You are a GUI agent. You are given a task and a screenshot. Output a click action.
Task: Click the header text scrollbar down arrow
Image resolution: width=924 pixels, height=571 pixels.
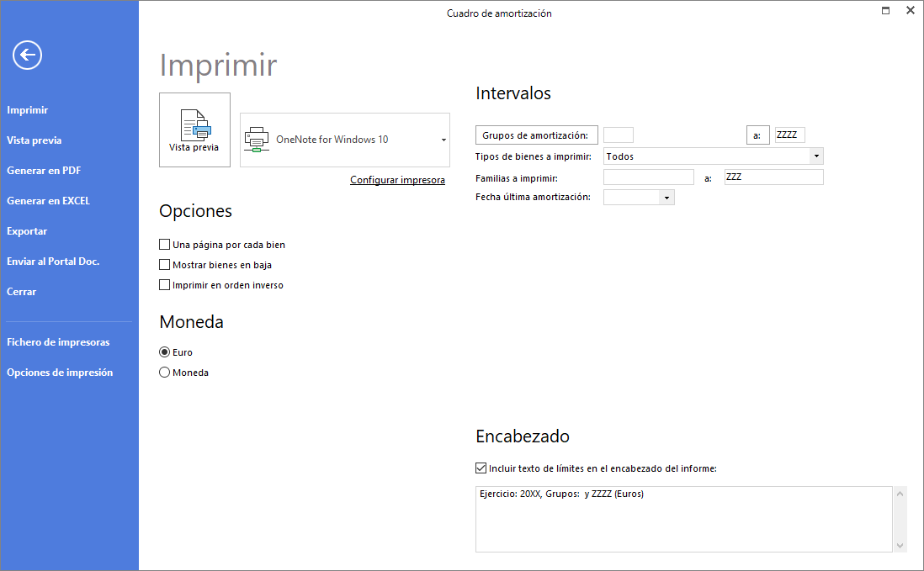point(900,546)
